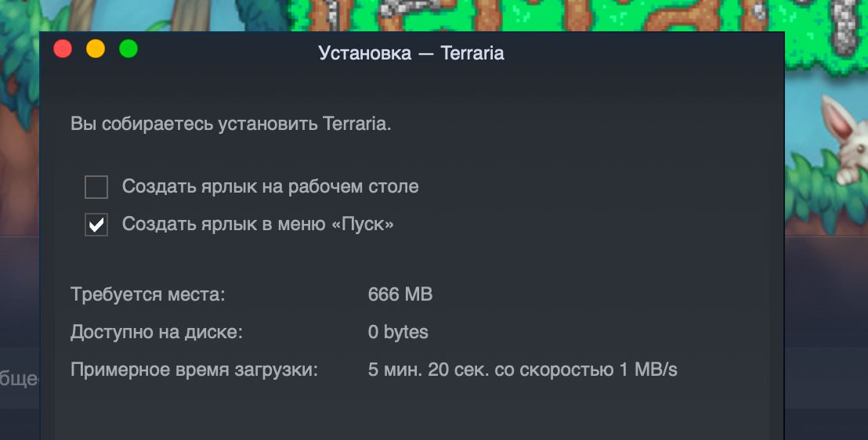Click the label text «Создать ярлык в меню «Пуск»»
868x440 pixels.
(258, 224)
